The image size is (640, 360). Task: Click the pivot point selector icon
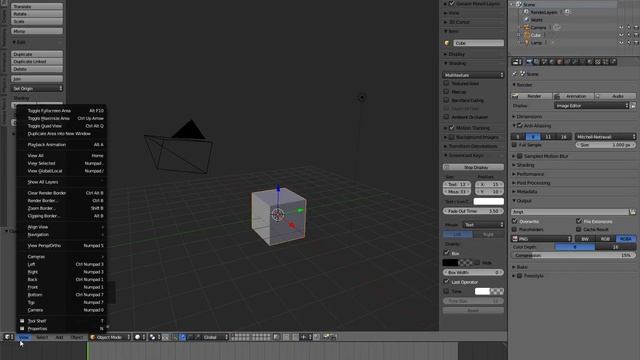tap(152, 337)
